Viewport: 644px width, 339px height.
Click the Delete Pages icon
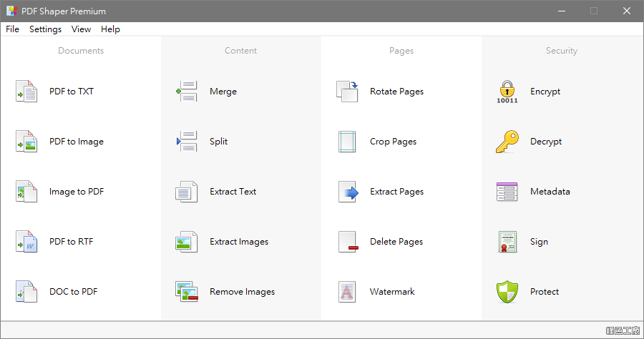(x=348, y=241)
